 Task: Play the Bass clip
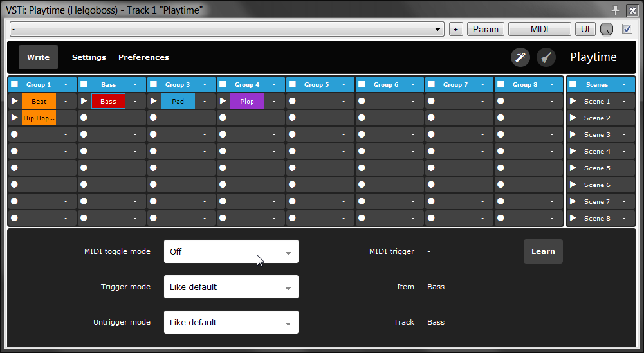pyautogui.click(x=84, y=101)
